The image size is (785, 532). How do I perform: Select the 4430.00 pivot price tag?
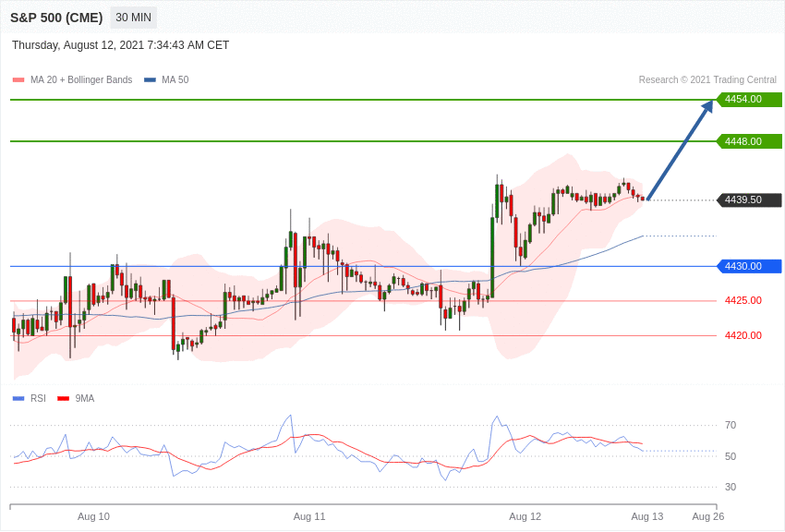click(749, 266)
